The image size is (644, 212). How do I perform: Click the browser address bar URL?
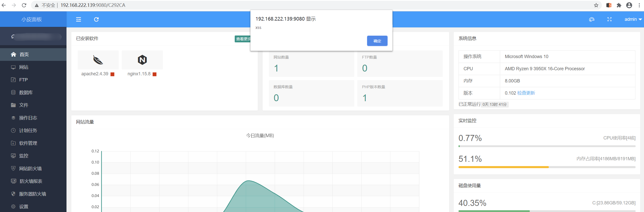coord(93,5)
